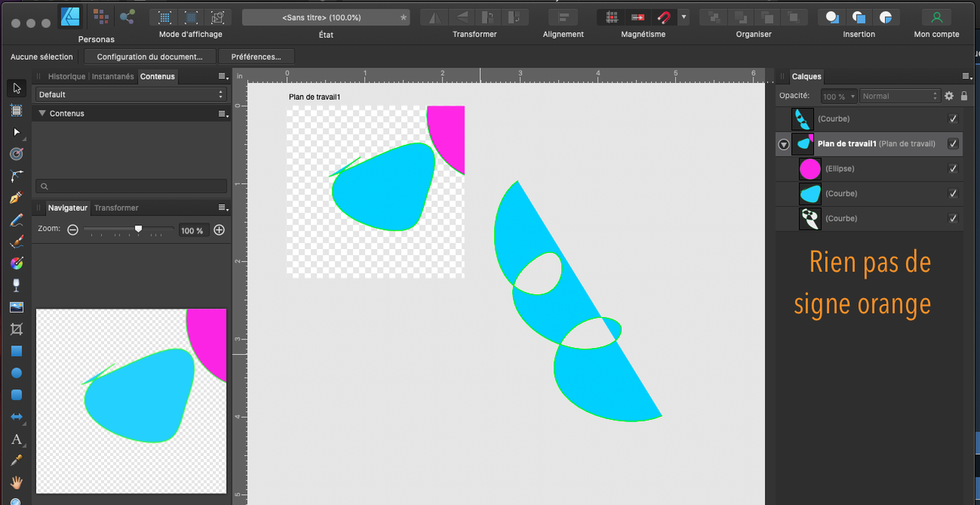
Task: Choose third display mode icon
Action: (x=218, y=17)
